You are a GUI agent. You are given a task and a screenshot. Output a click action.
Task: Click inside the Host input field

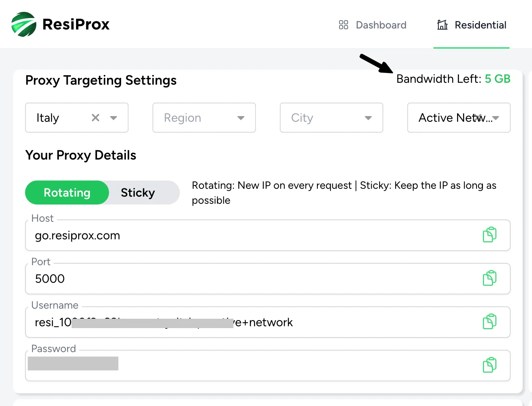click(x=150, y=235)
